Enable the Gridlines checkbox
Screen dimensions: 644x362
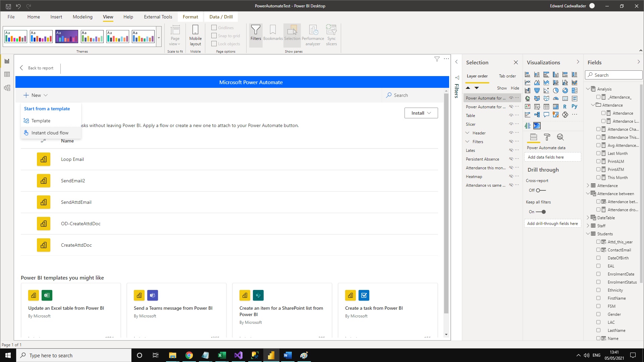[x=214, y=27]
